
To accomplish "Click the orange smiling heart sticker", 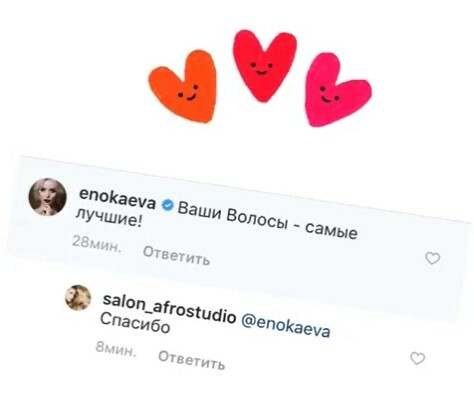I will coord(183,87).
